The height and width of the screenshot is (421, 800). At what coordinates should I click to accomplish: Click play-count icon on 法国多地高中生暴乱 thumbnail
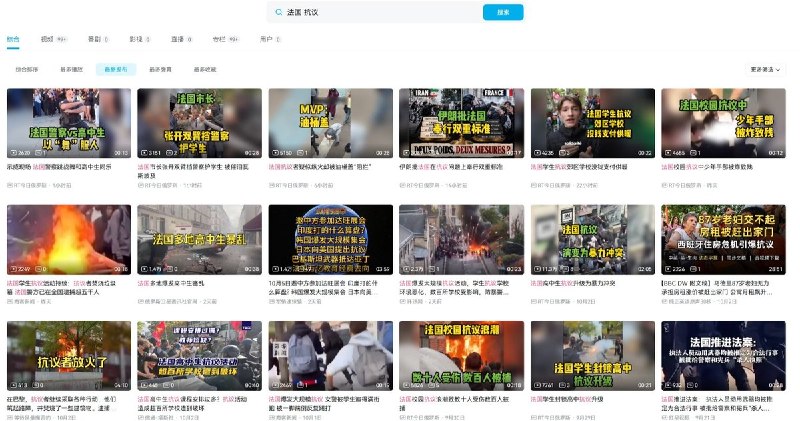145,269
